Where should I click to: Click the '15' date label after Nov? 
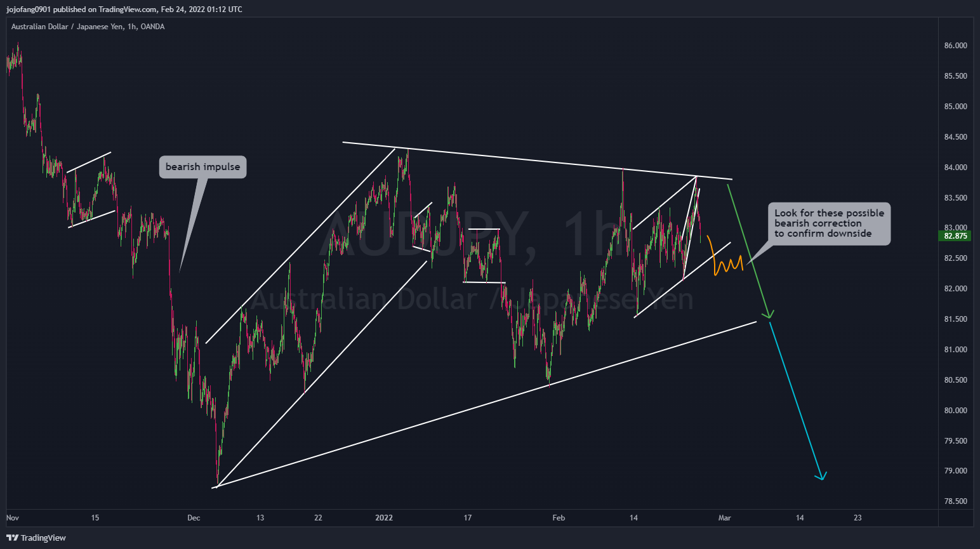(x=95, y=518)
